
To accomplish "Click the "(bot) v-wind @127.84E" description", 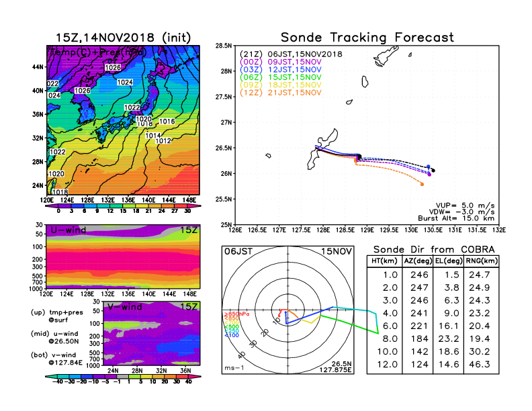I will [x=56, y=359].
